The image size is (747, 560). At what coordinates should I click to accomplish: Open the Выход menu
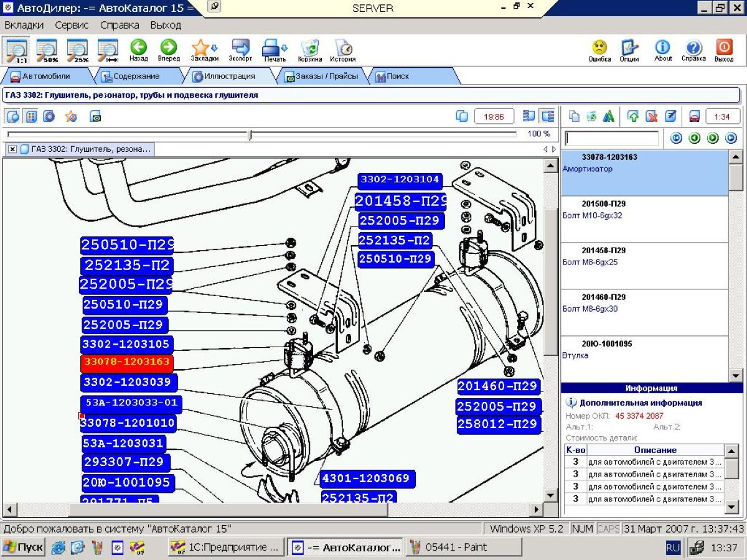click(166, 26)
